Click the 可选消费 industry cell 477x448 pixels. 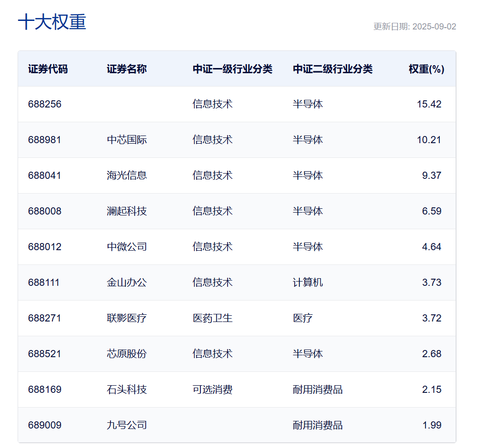click(212, 390)
